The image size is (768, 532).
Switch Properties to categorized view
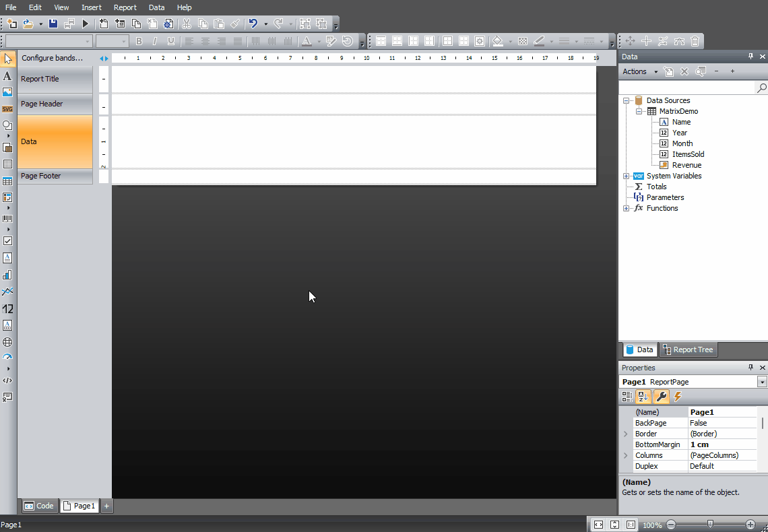(x=627, y=397)
